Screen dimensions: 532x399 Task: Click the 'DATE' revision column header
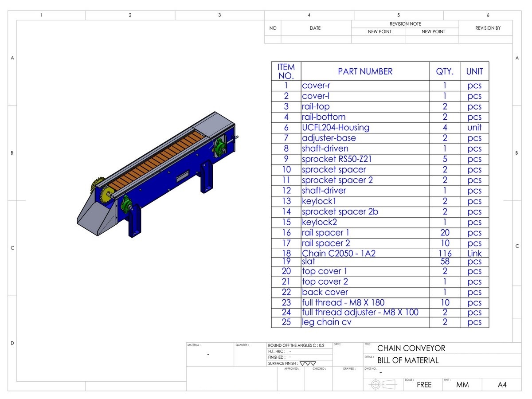click(x=315, y=28)
